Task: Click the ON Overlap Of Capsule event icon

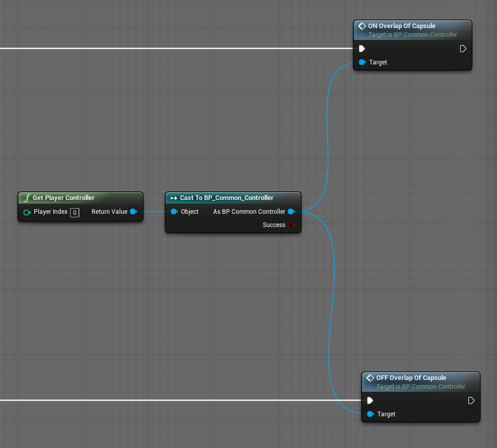Action: (362, 26)
